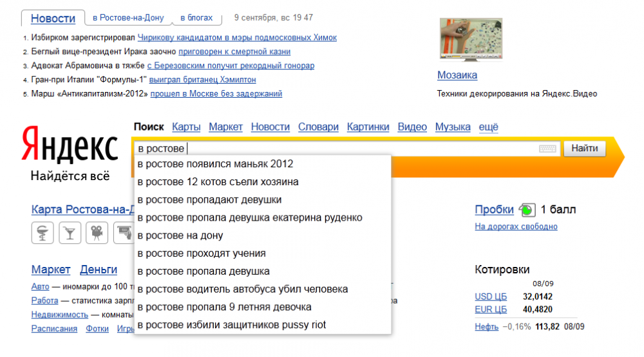Choose suggestion 'в ростове пропала девушка'

[x=263, y=271]
